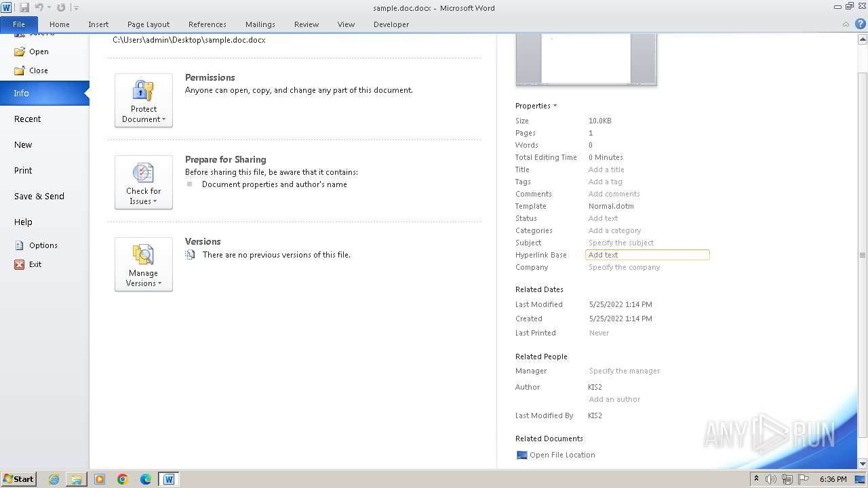Click the volume speaker tray icon
868x488 pixels.
(x=771, y=479)
